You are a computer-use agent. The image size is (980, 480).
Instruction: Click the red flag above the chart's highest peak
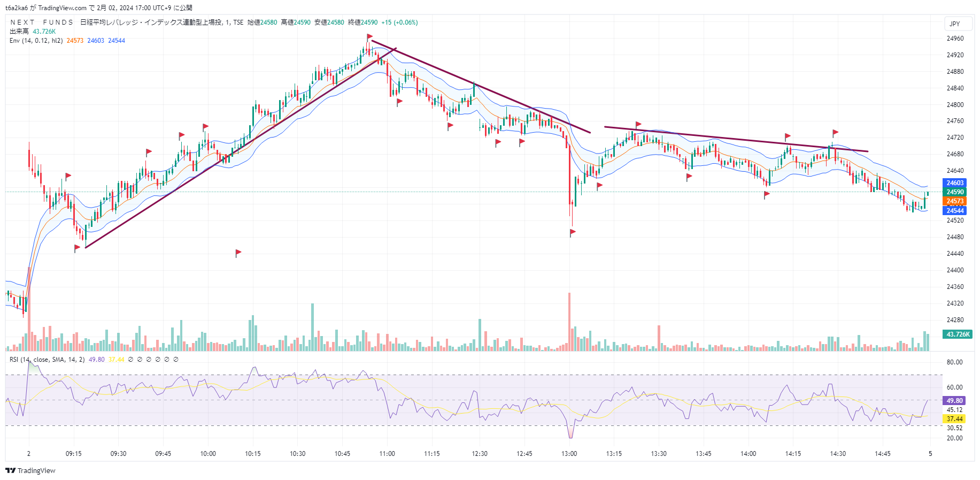pyautogui.click(x=369, y=37)
